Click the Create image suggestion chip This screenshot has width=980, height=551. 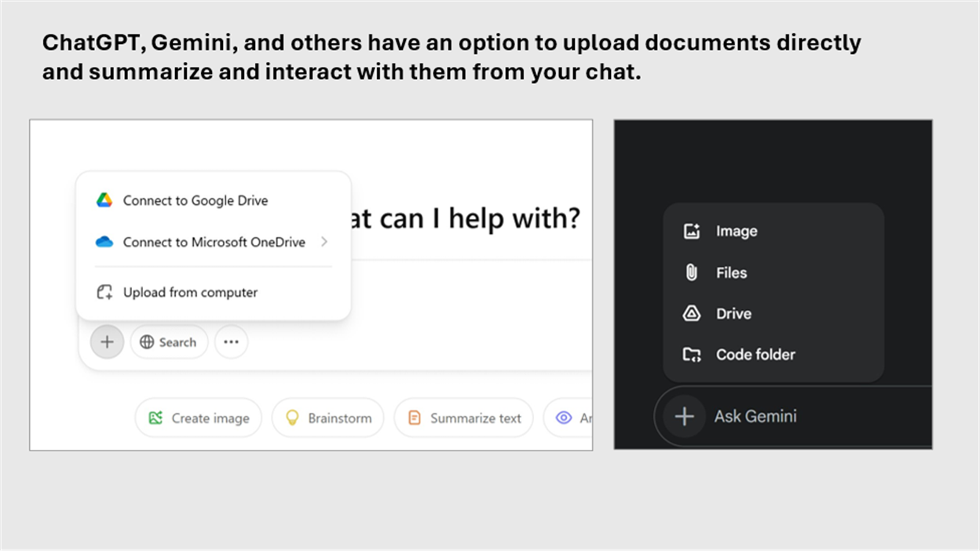(198, 418)
